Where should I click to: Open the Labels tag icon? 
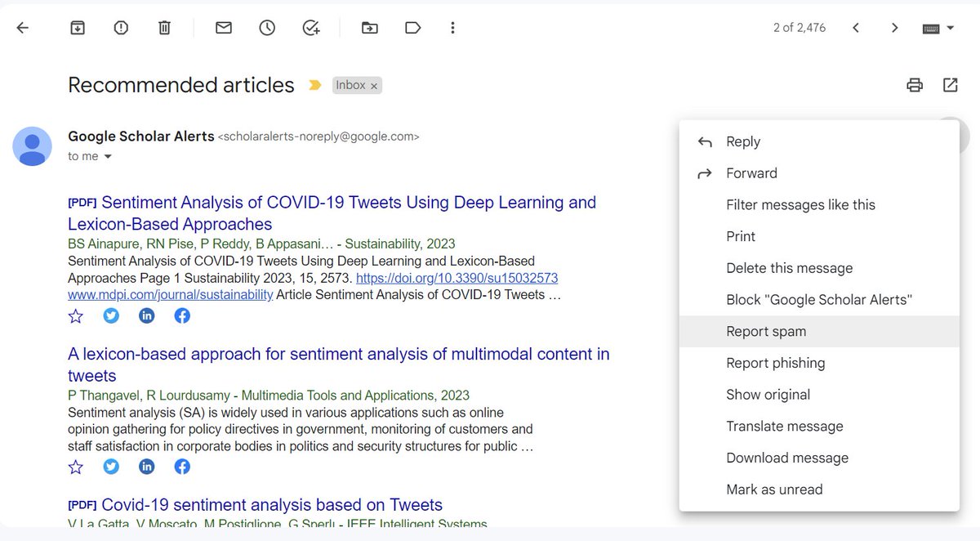413,28
